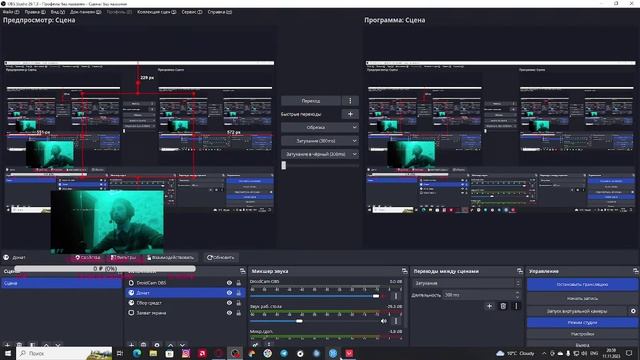This screenshot has width=640, height=360.
Task: Click the Переход transition button
Action: (311, 101)
